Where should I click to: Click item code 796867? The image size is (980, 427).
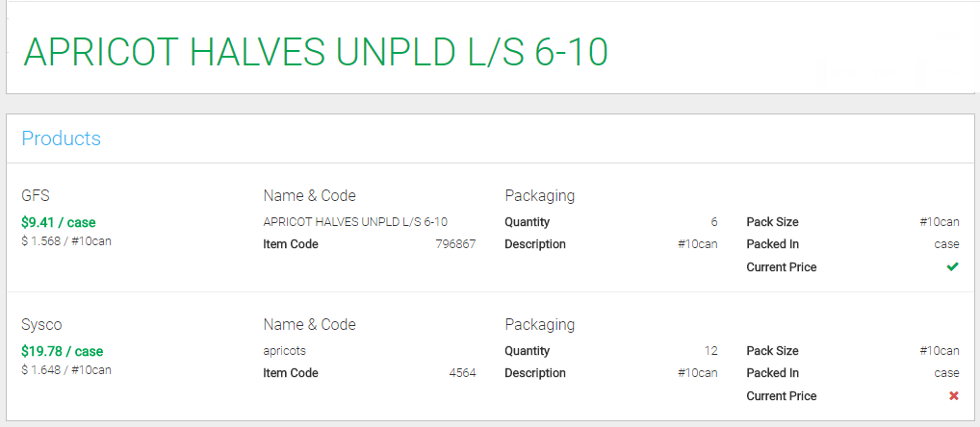(x=455, y=244)
